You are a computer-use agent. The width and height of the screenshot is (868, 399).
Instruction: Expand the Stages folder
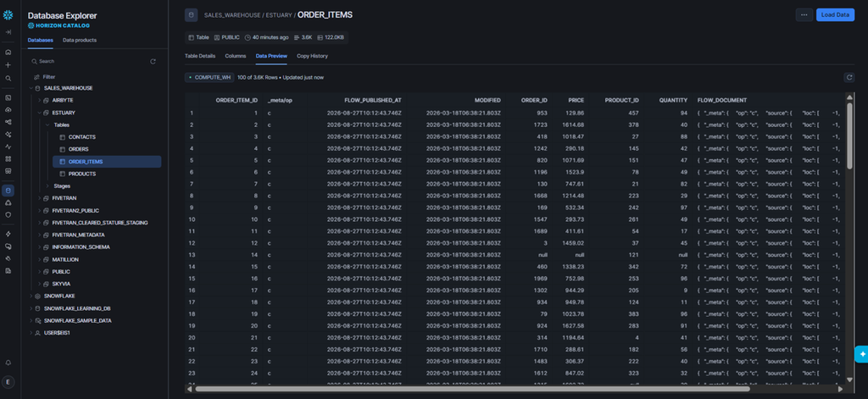[x=47, y=186]
